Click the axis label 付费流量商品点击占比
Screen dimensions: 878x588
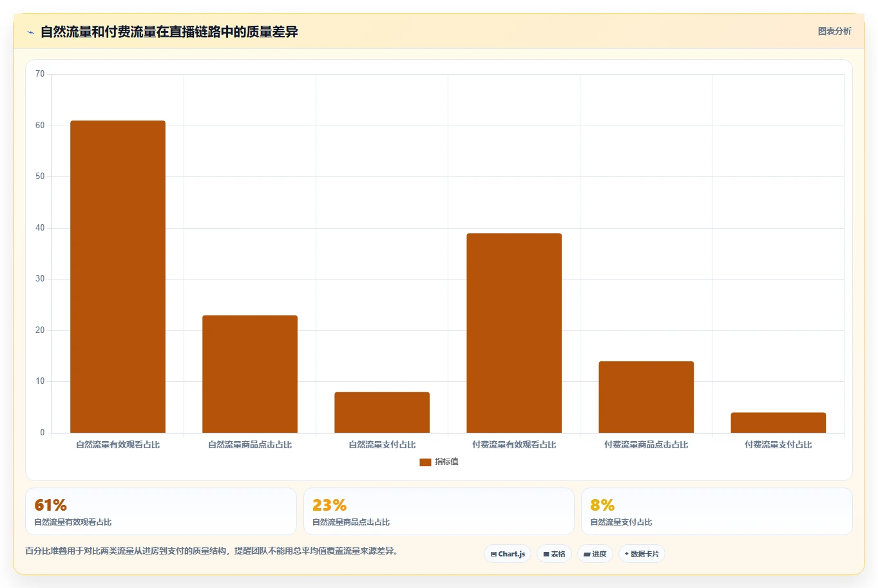click(x=646, y=445)
